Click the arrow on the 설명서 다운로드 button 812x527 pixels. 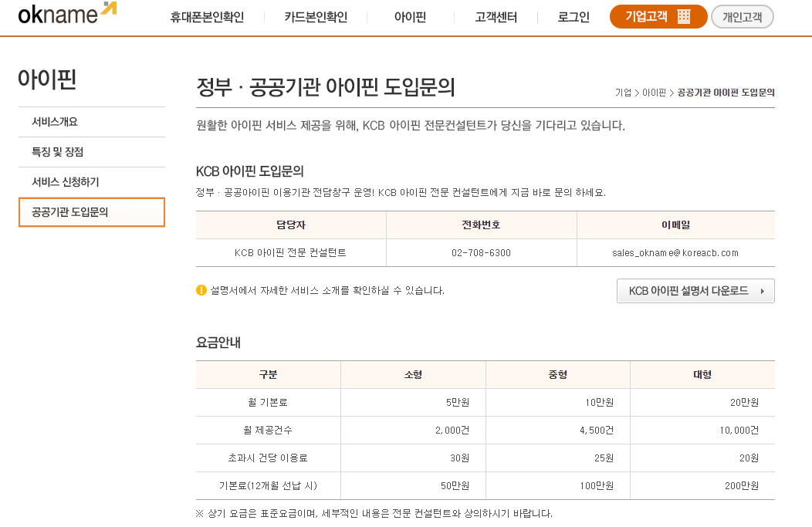(763, 292)
